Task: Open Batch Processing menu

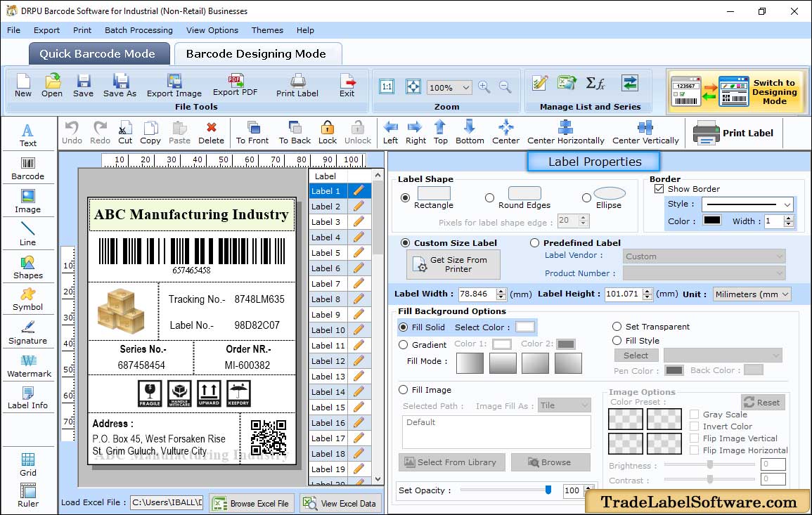Action: (138, 30)
